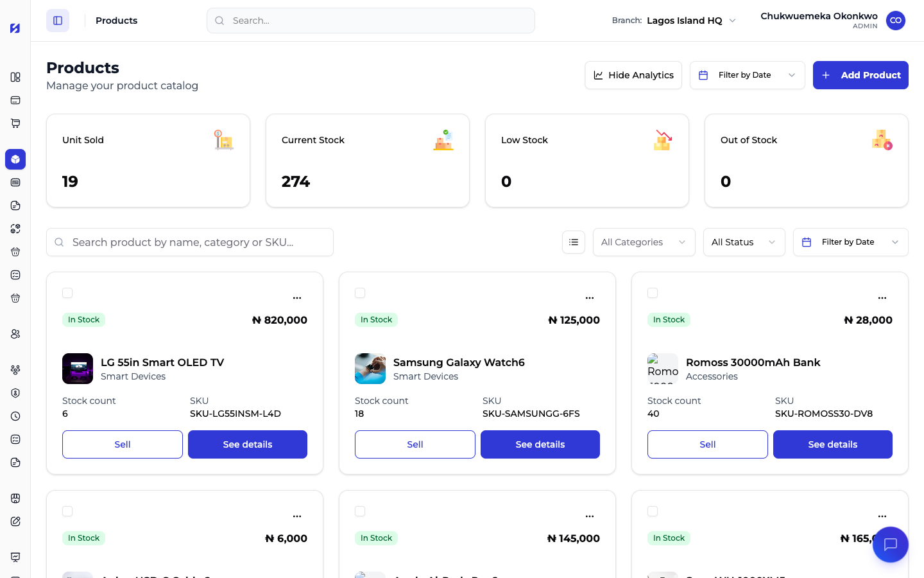Click the active Products box icon
The image size is (924, 578).
(x=15, y=159)
